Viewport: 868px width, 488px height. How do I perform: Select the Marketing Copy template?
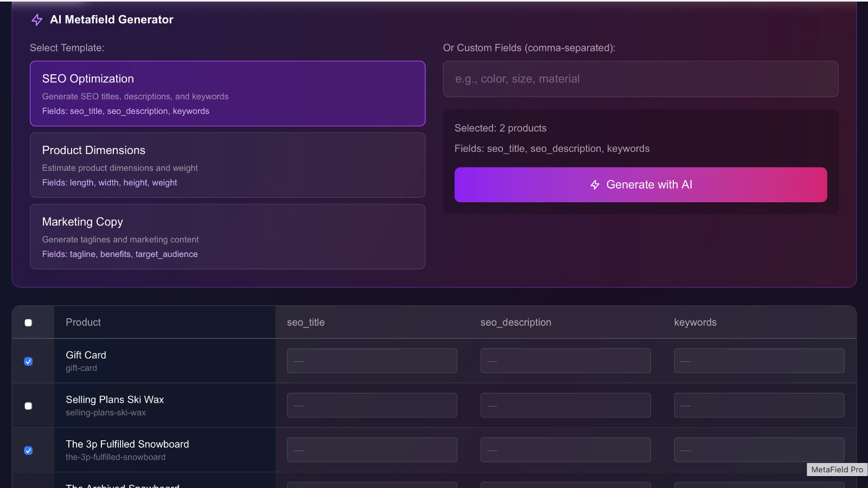pyautogui.click(x=228, y=236)
